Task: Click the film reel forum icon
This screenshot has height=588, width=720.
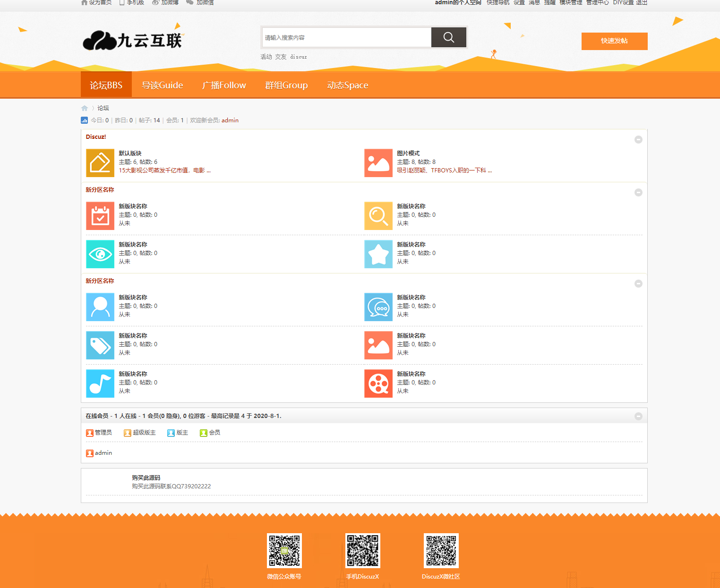Action: pos(378,383)
